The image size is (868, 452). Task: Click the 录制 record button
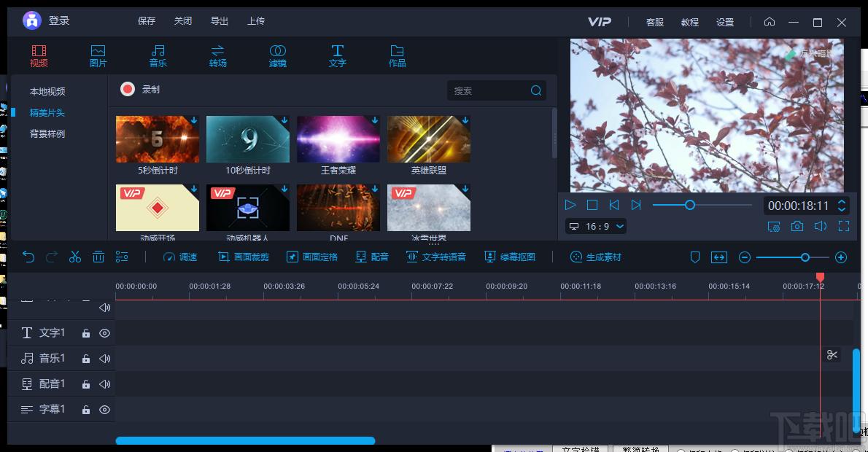click(x=140, y=89)
